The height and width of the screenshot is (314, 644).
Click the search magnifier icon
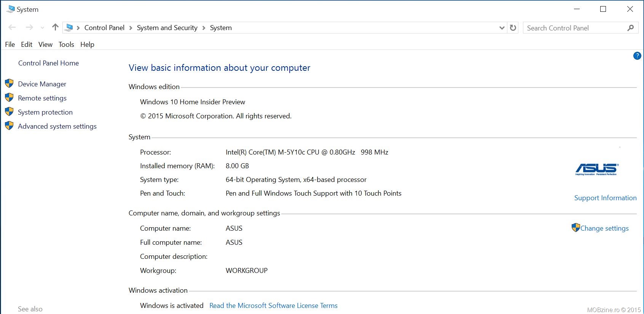point(630,28)
